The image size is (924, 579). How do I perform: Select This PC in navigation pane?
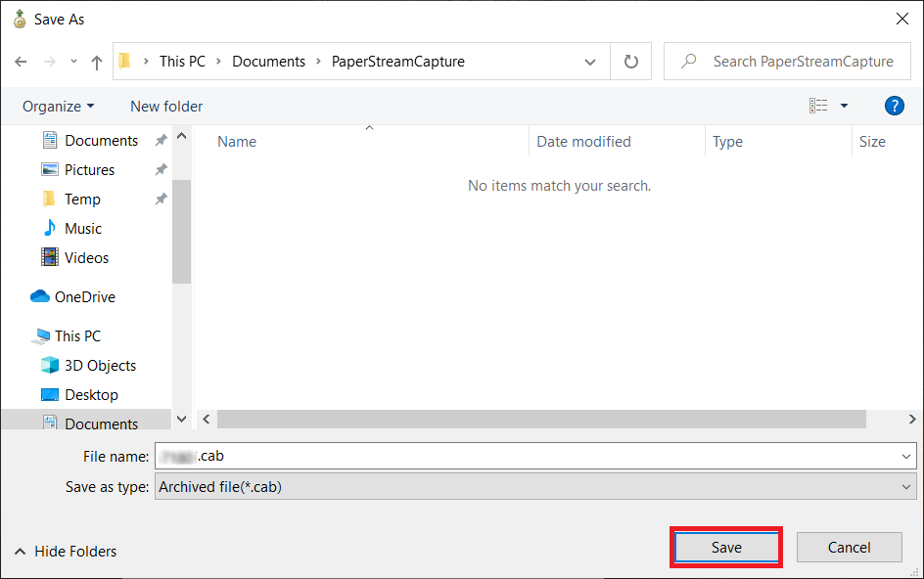[x=77, y=335]
